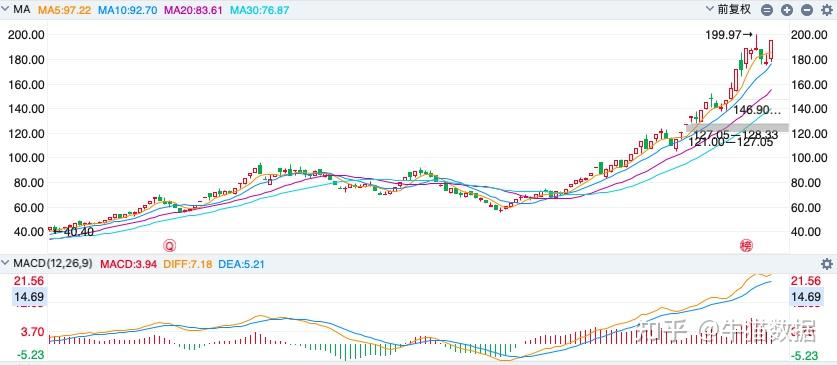Screen dimensions: 837x365
Task: Click the 199.97 high price annotation
Action: tap(729, 35)
